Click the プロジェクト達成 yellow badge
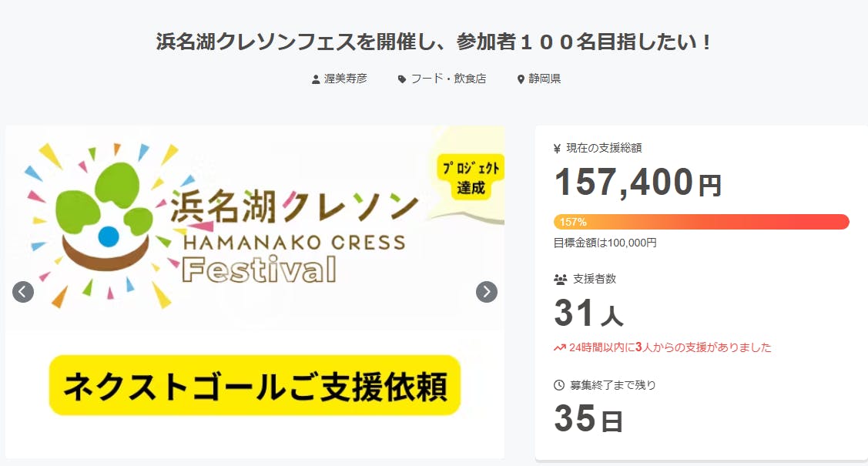The image size is (868, 466). [x=468, y=178]
